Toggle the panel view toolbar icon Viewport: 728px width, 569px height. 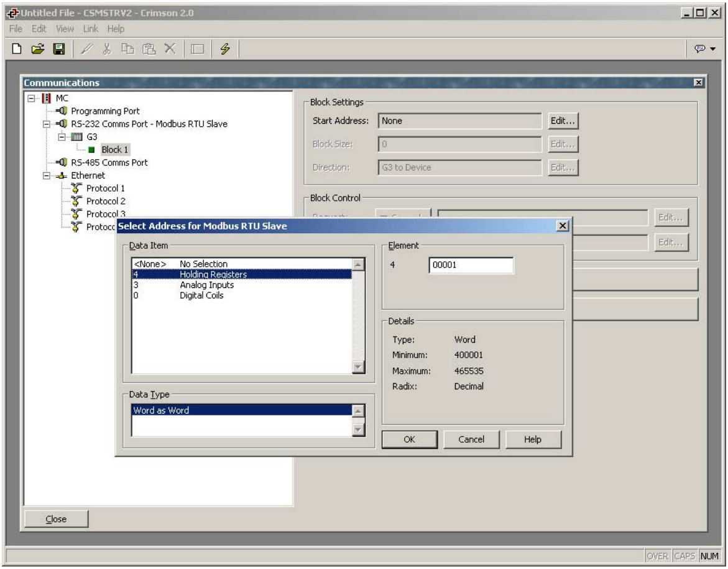[197, 49]
